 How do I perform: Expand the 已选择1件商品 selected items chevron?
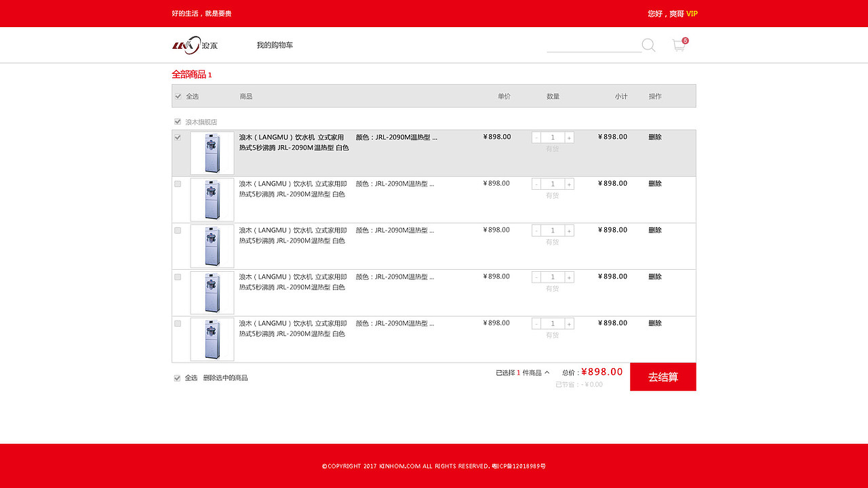coord(547,372)
